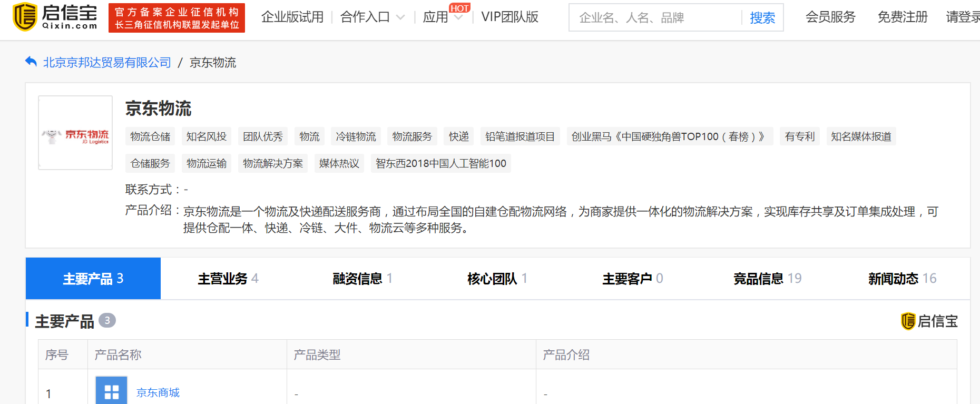Screen dimensions: 980x404
Task: Select the 创业黑马 TOP100 tag
Action: [670, 136]
